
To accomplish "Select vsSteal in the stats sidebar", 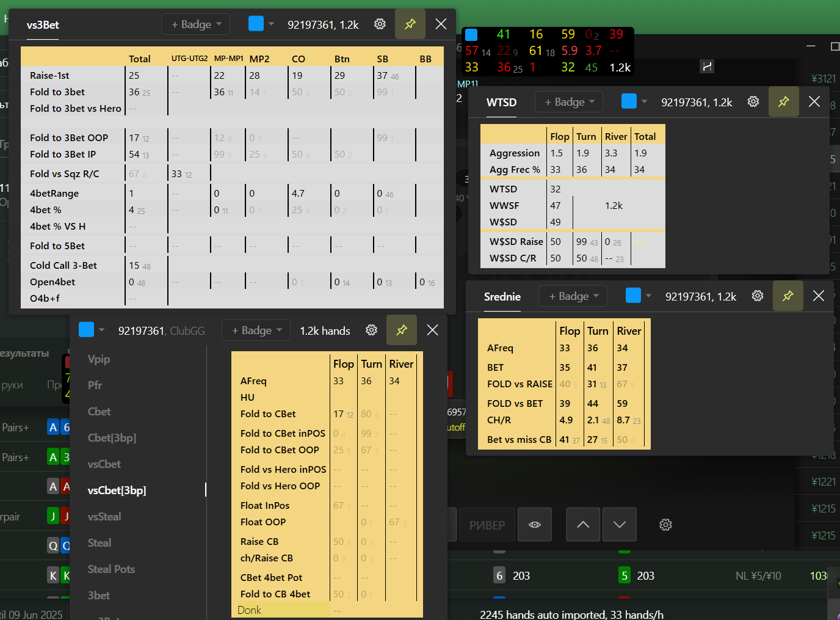I will coord(104,517).
